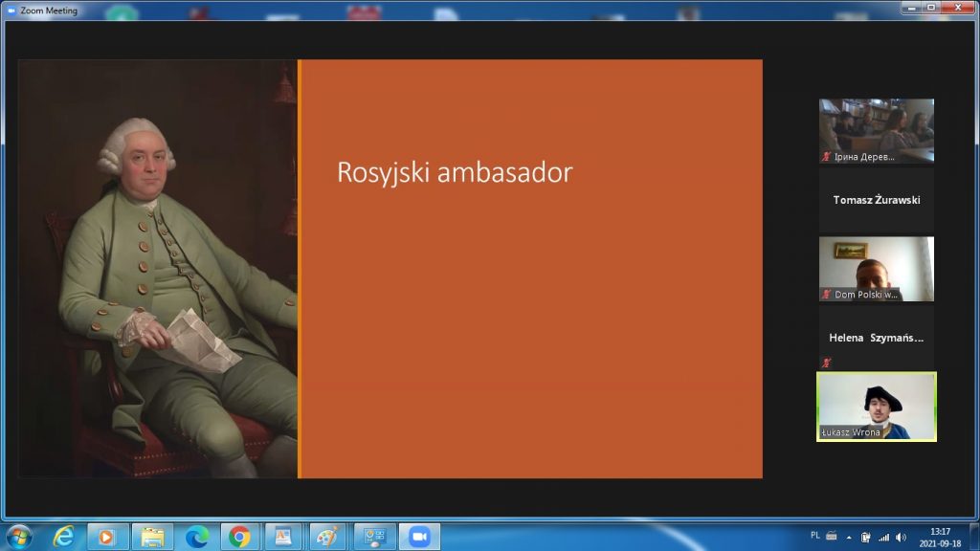Launch Internet Explorer from taskbar
The image size is (980, 551).
(63, 537)
